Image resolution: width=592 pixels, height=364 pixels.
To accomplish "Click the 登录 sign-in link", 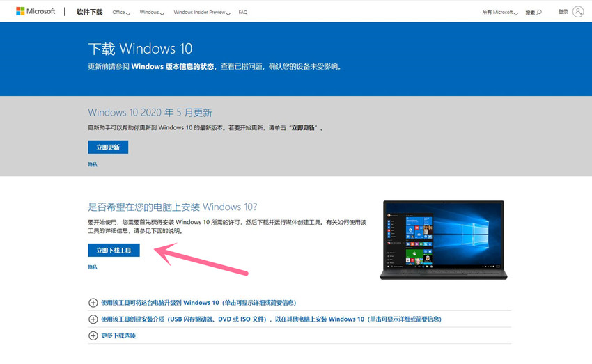I will [563, 12].
